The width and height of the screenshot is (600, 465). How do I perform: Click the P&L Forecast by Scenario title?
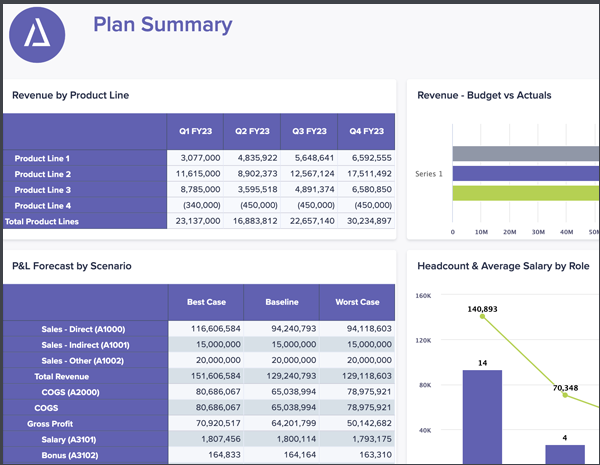click(x=72, y=266)
